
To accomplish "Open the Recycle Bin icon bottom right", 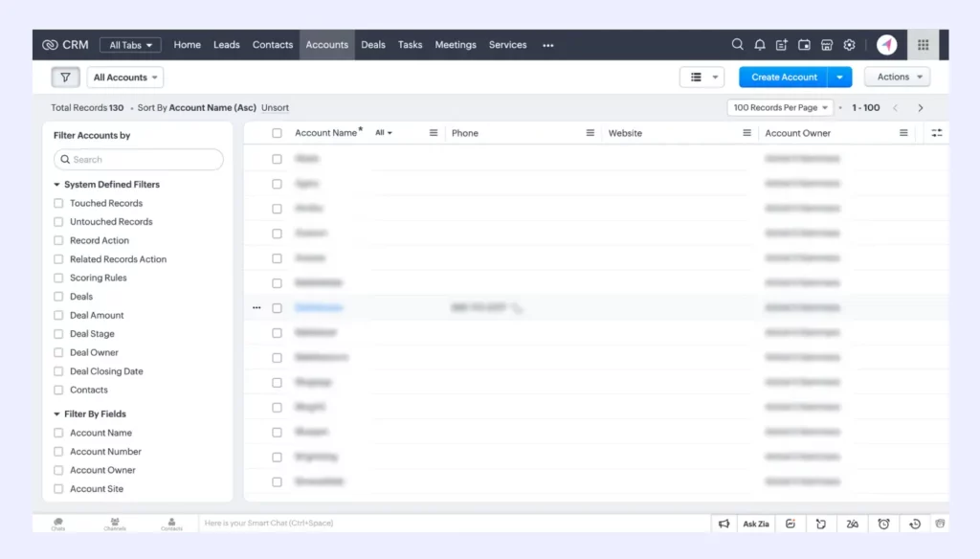I will tap(939, 524).
